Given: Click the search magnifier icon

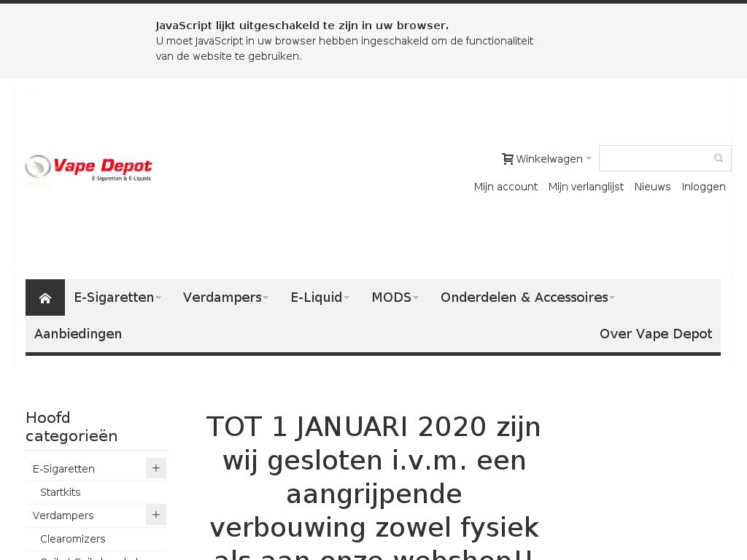Looking at the screenshot, I should point(718,158).
